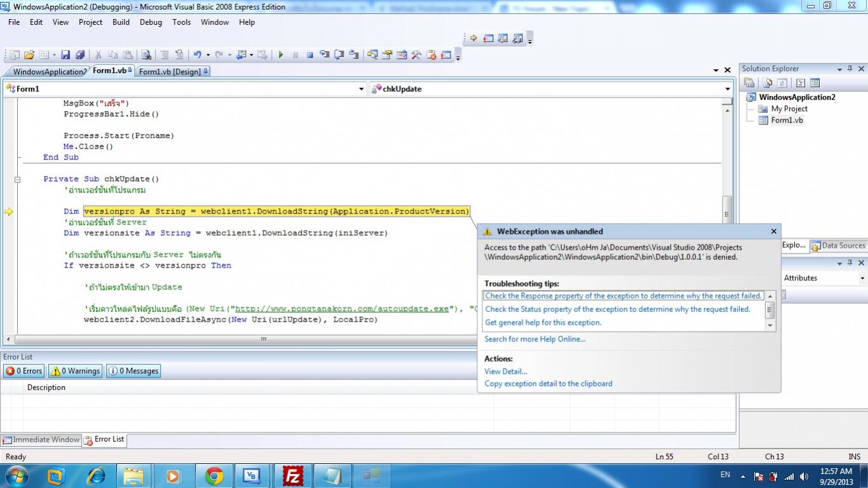Click the Save Form1.vb toolbar icon
868x488 pixels.
pyautogui.click(x=65, y=55)
